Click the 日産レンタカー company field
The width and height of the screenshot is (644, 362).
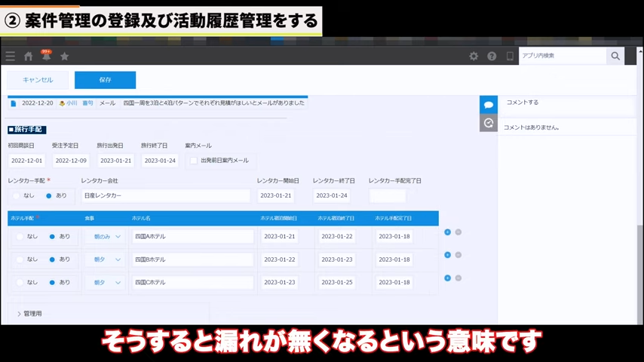[x=166, y=195]
